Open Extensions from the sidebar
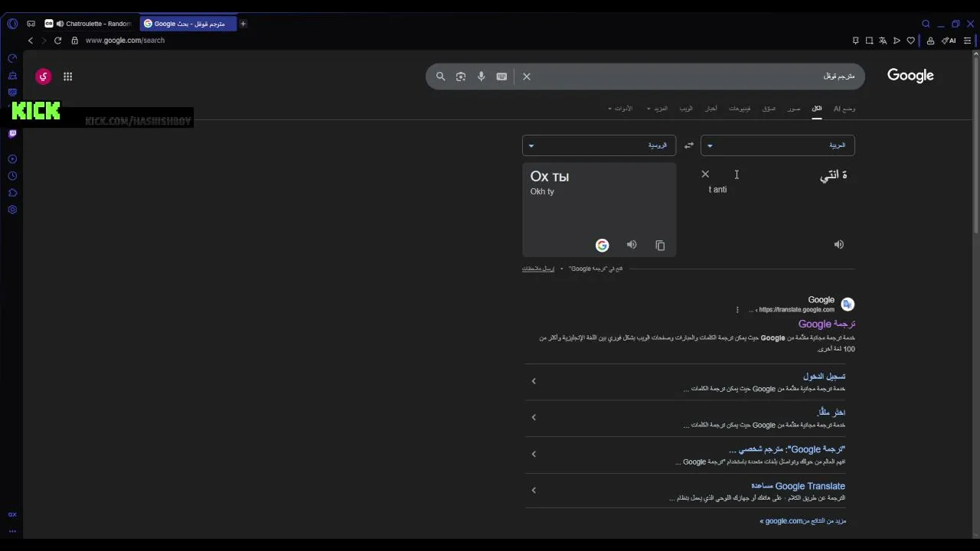The height and width of the screenshot is (551, 980). 12,193
